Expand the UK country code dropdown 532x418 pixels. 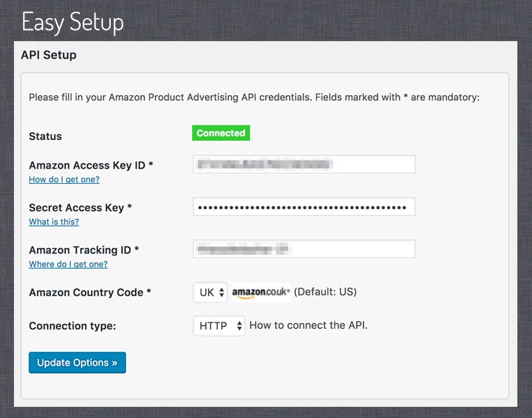(210, 293)
